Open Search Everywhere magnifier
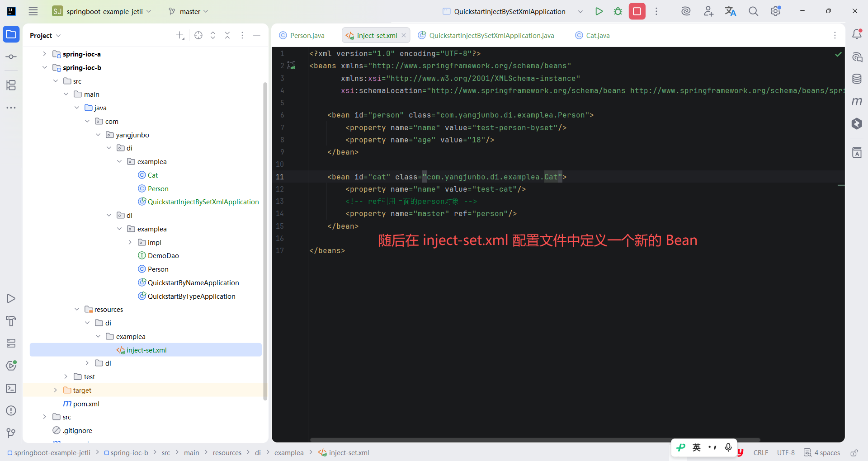 [x=753, y=11]
